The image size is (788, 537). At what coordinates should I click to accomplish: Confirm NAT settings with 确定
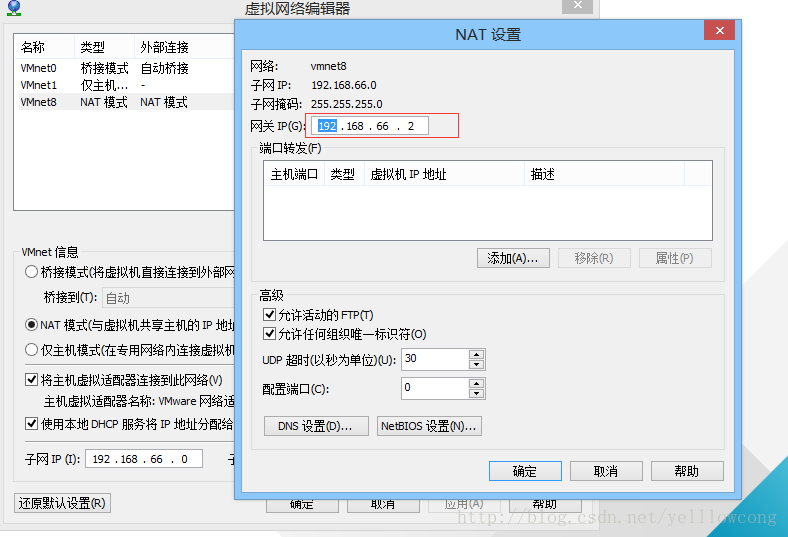525,471
